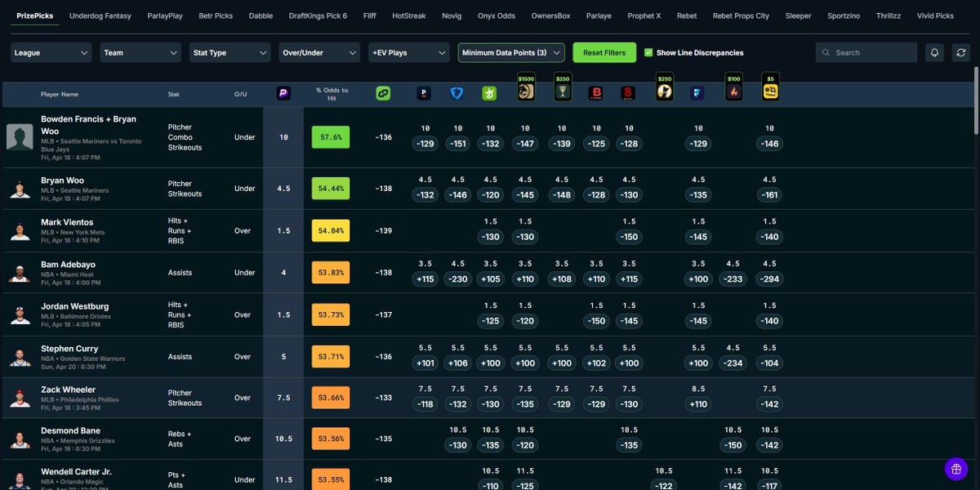Click the round yellow logo with $250 badge
This screenshot has height=490, width=980.
664,87
